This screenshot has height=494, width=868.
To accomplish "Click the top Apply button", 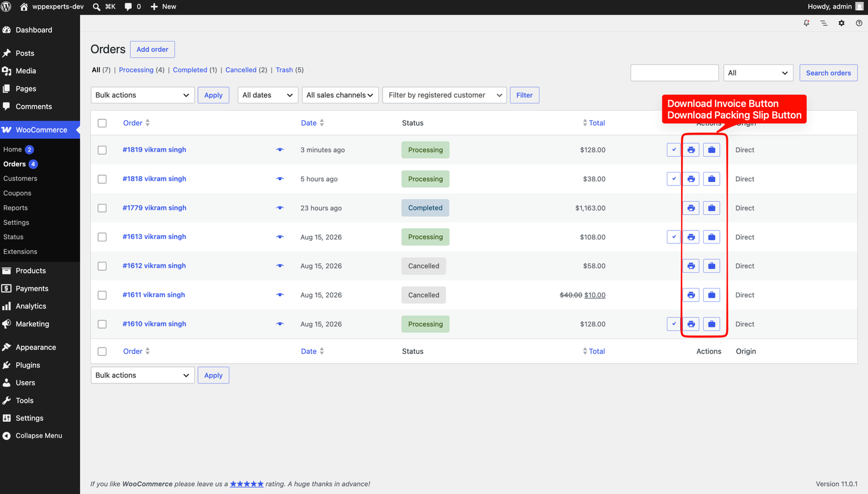I will 213,95.
